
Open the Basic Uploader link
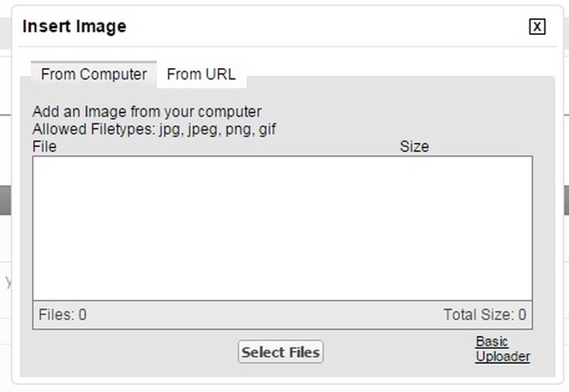tap(502, 349)
